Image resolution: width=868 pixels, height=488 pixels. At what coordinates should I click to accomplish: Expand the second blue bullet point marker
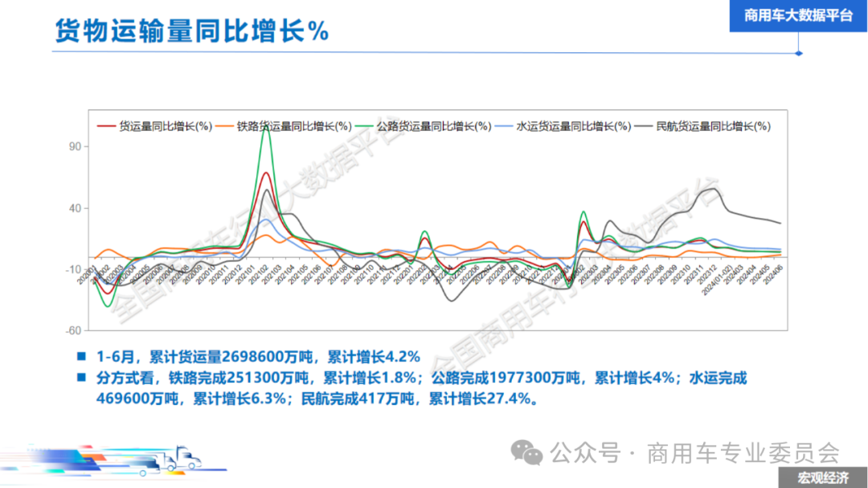(80, 377)
